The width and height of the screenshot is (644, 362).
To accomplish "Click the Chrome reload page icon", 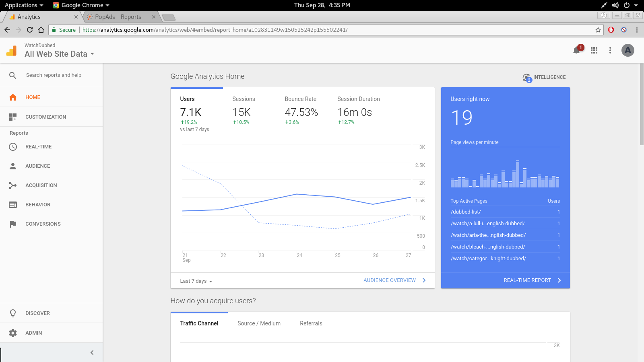I will point(30,30).
